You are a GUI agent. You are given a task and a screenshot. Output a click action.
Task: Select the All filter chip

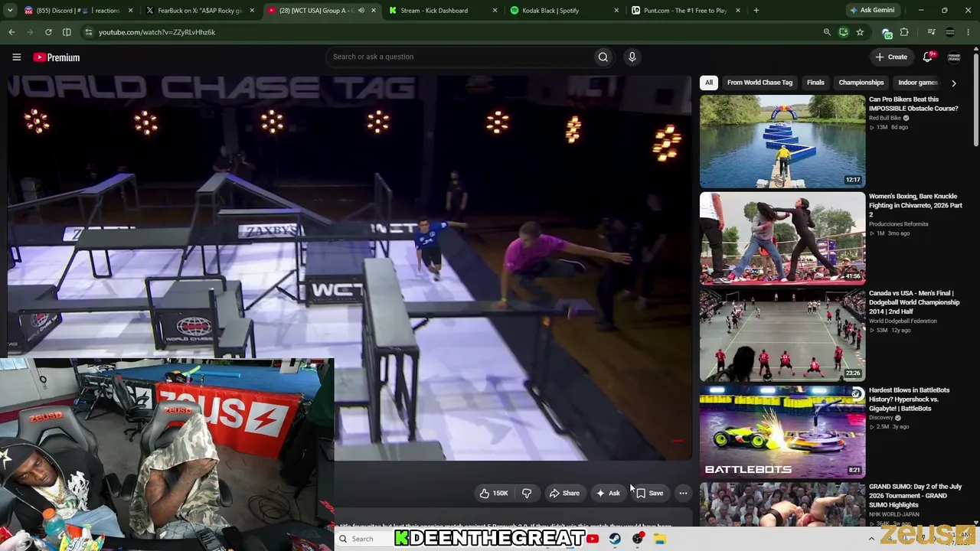709,83
